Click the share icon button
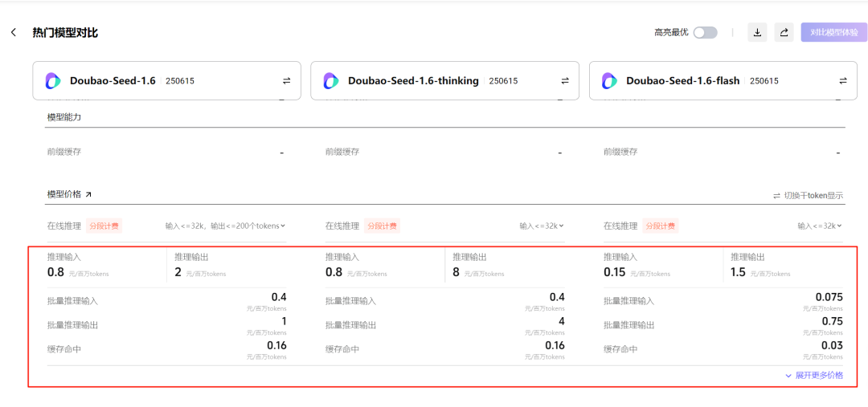The height and width of the screenshot is (407, 868). click(x=784, y=33)
